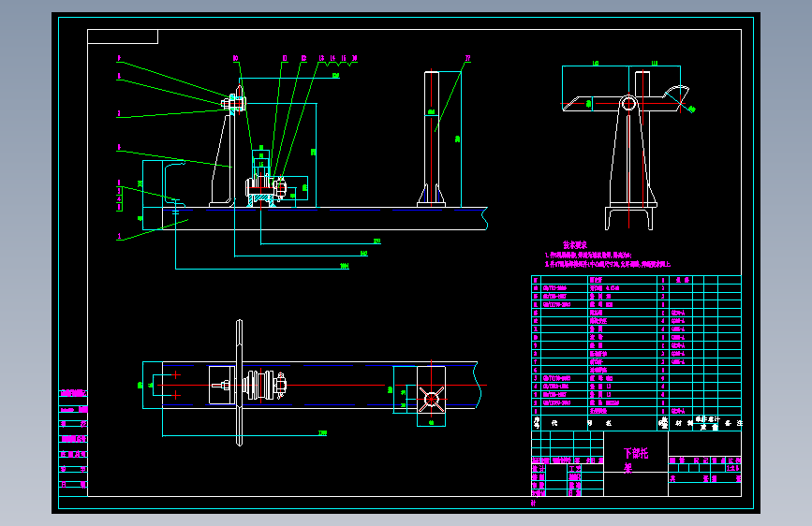
Task: Select the 技术要求 heading text
Action: coord(575,245)
